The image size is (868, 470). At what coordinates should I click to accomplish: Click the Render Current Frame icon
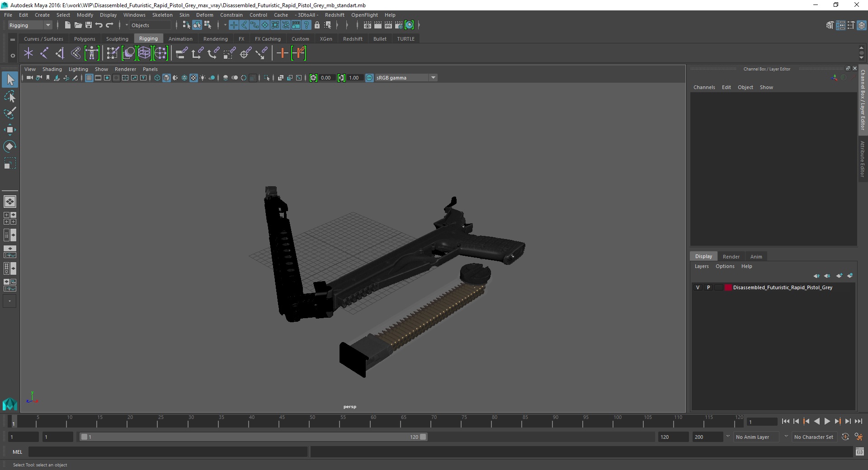pos(378,25)
